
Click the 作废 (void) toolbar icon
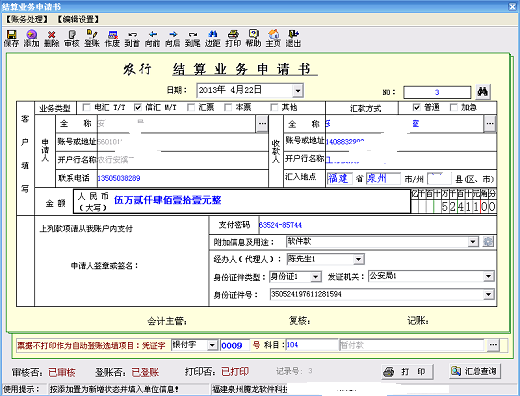[112, 38]
